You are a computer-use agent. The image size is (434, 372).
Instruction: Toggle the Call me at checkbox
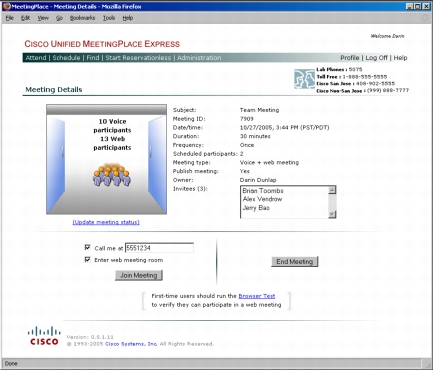click(88, 247)
